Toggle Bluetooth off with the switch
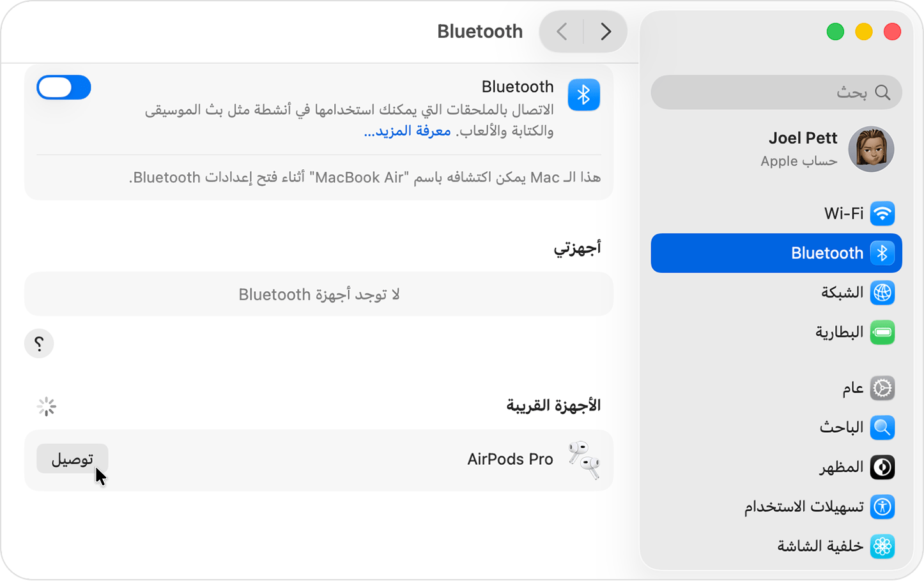924x581 pixels. point(63,87)
